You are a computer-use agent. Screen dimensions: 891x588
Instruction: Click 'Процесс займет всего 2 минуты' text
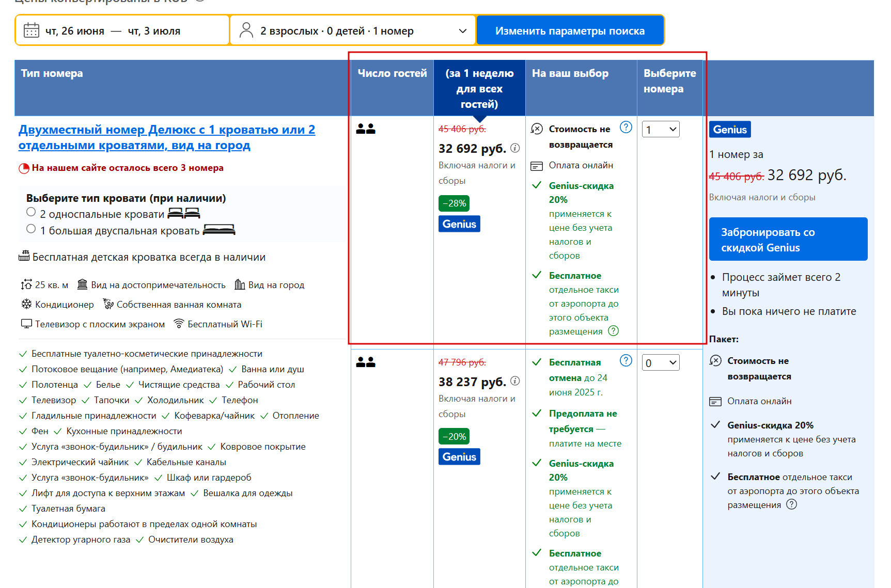(781, 285)
